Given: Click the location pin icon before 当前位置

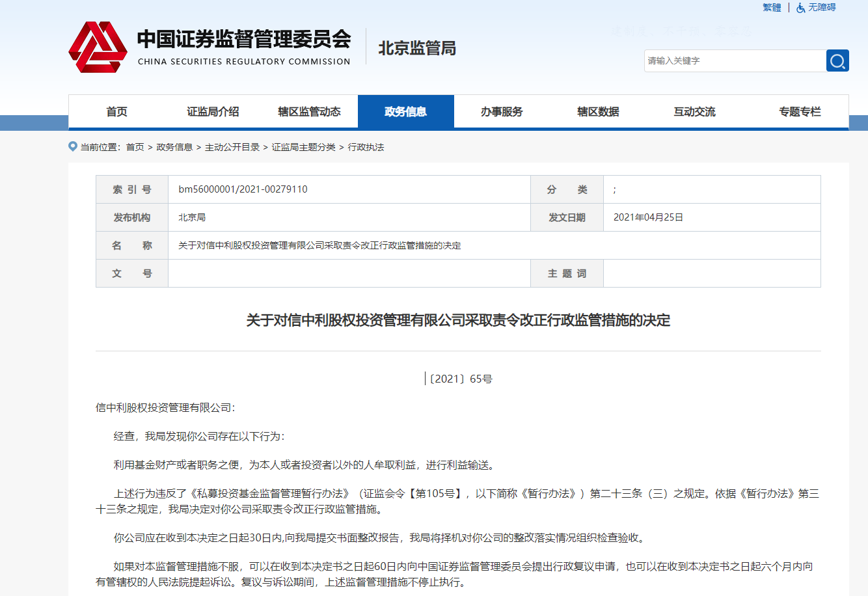Looking at the screenshot, I should pos(72,147).
